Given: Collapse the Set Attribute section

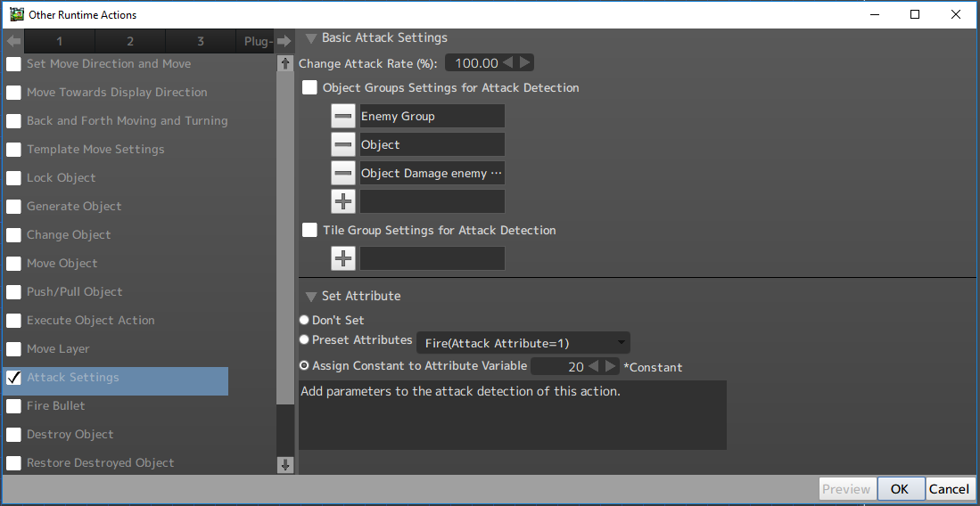Looking at the screenshot, I should coord(310,296).
